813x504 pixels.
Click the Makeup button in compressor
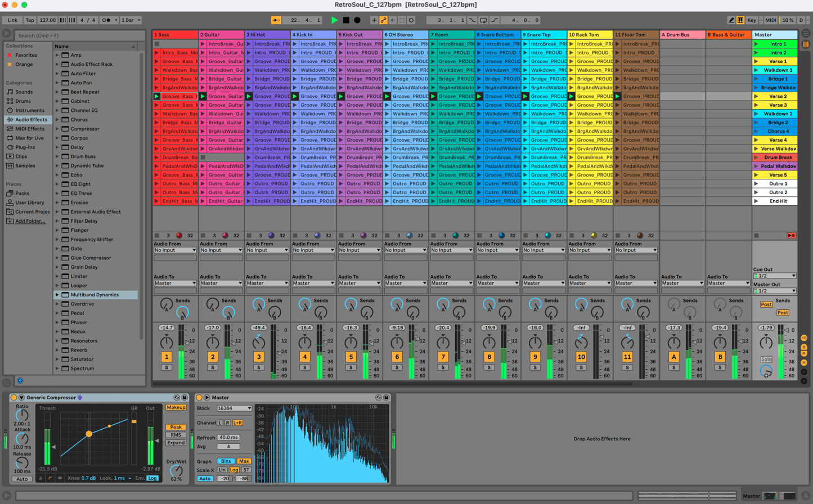tap(176, 407)
